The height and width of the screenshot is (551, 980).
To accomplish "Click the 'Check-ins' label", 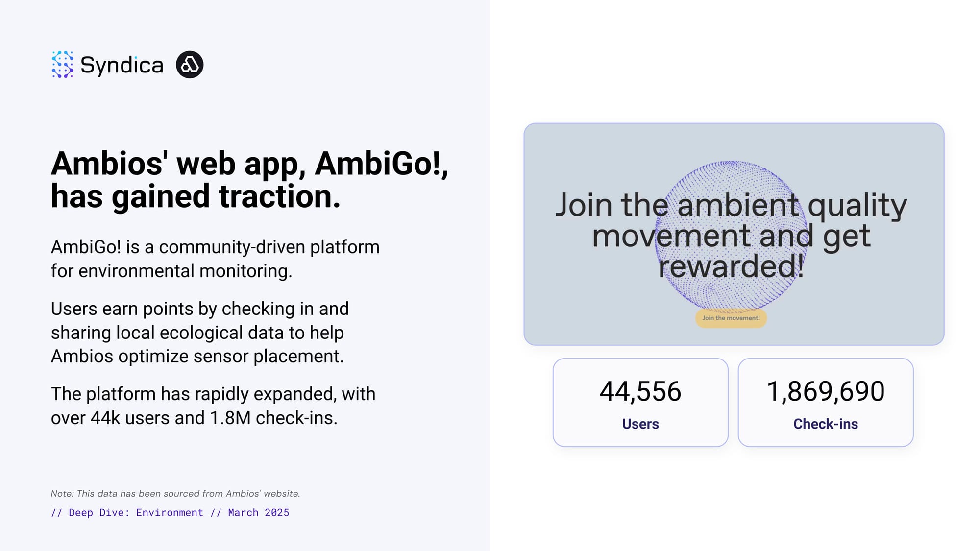I will 826,424.
